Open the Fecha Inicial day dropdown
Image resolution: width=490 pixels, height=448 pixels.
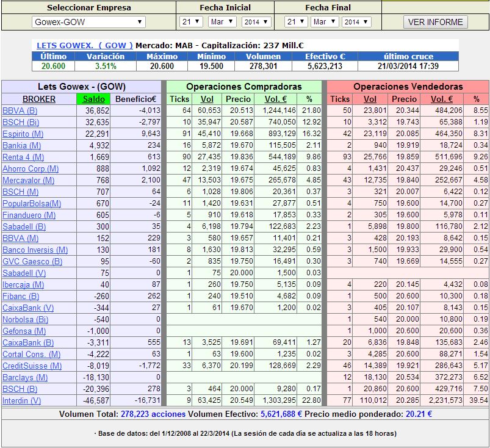pos(191,22)
